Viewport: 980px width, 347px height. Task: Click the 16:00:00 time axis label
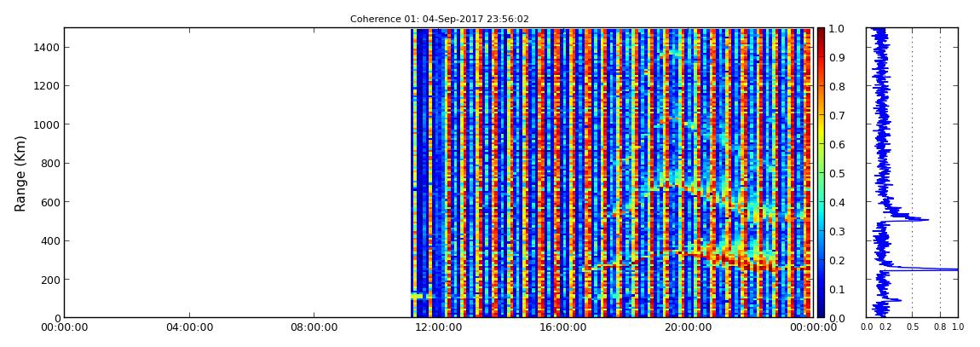click(562, 327)
